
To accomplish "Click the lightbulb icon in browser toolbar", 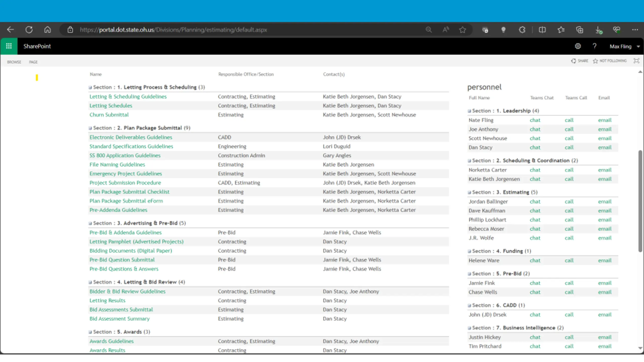I will coord(503,30).
